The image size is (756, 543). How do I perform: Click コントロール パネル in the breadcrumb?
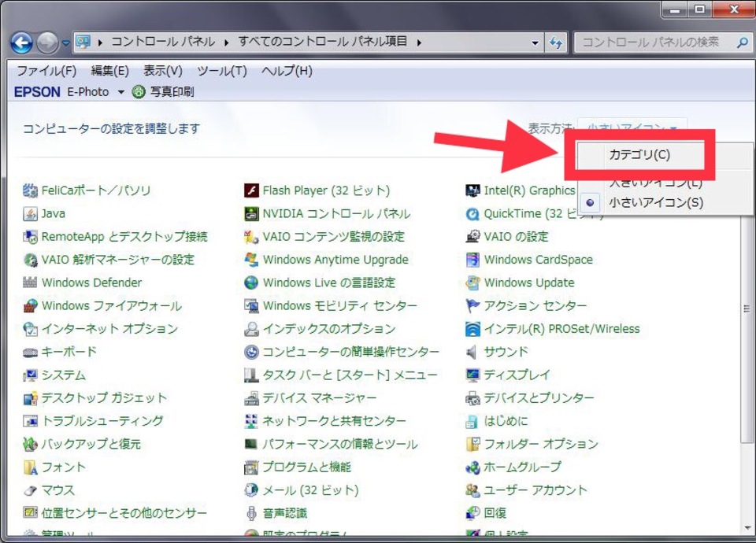click(163, 42)
